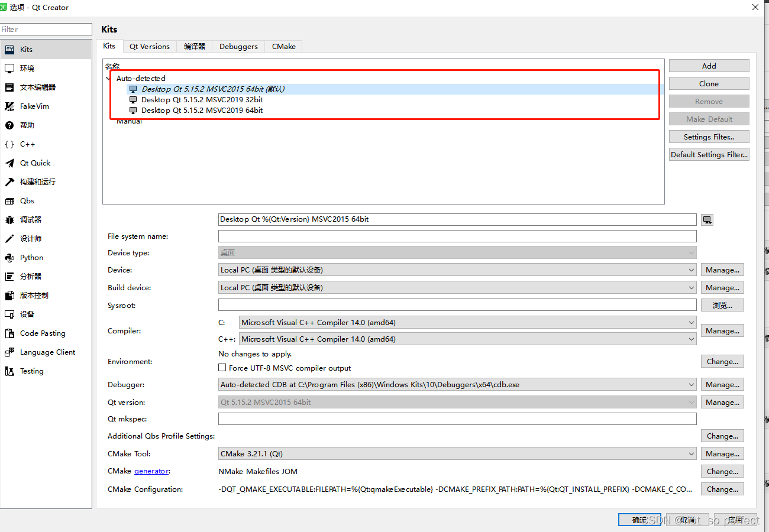Open C++ settings braces icon
Image resolution: width=769 pixels, height=532 pixels.
tap(9, 144)
